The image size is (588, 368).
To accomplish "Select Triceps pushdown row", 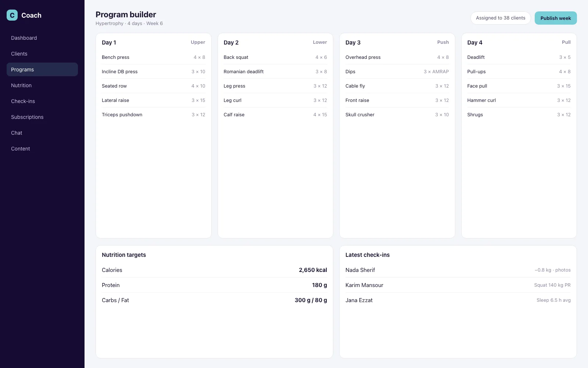I will [154, 115].
